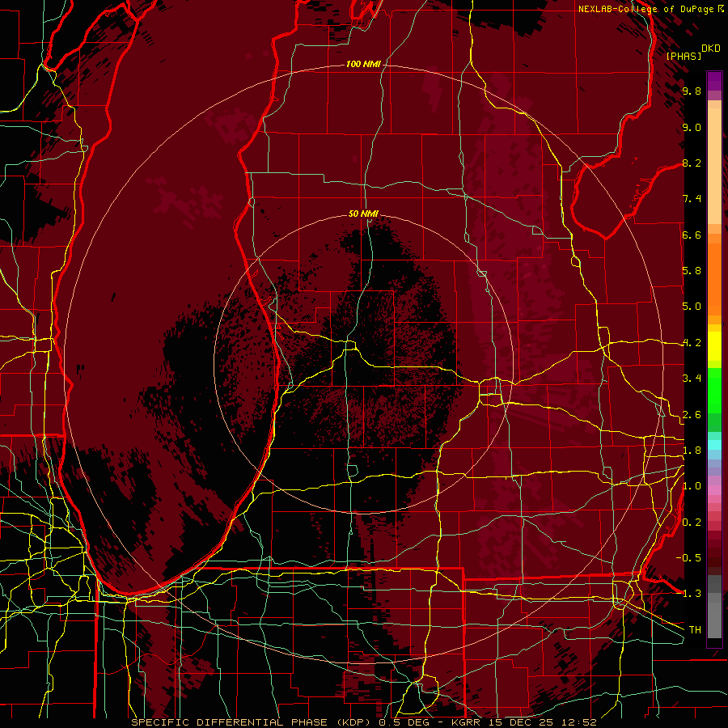Click the 8.2 legend value
The height and width of the screenshot is (728, 728).
[692, 163]
